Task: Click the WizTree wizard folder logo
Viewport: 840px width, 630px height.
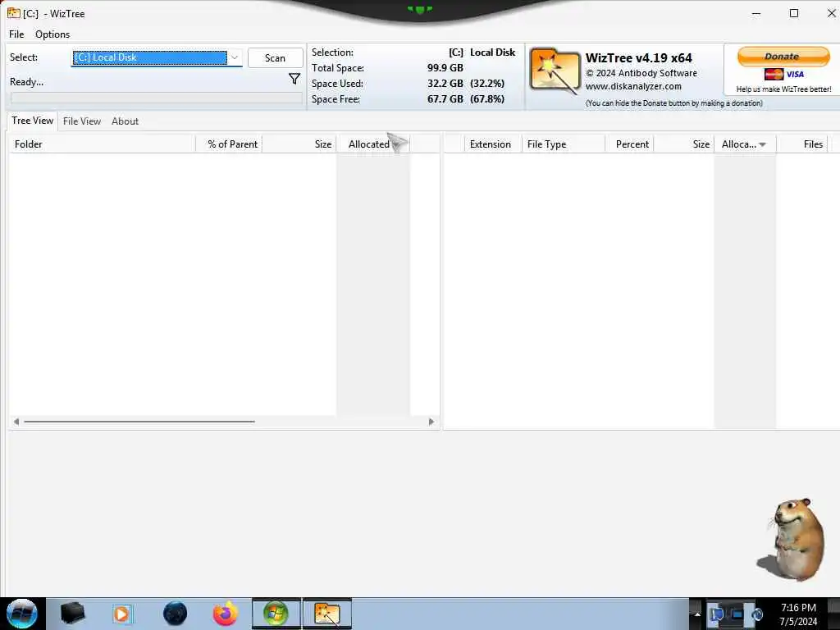Action: (x=555, y=71)
